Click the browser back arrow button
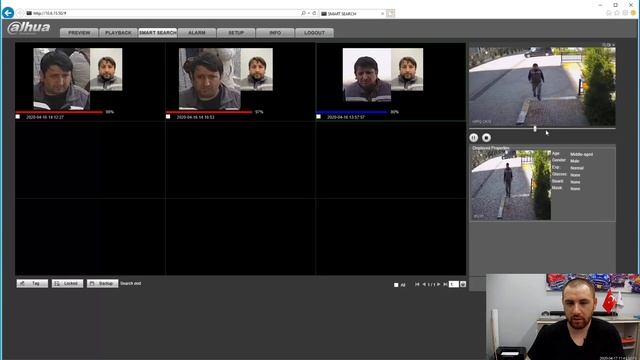640x360 pixels. (8, 13)
